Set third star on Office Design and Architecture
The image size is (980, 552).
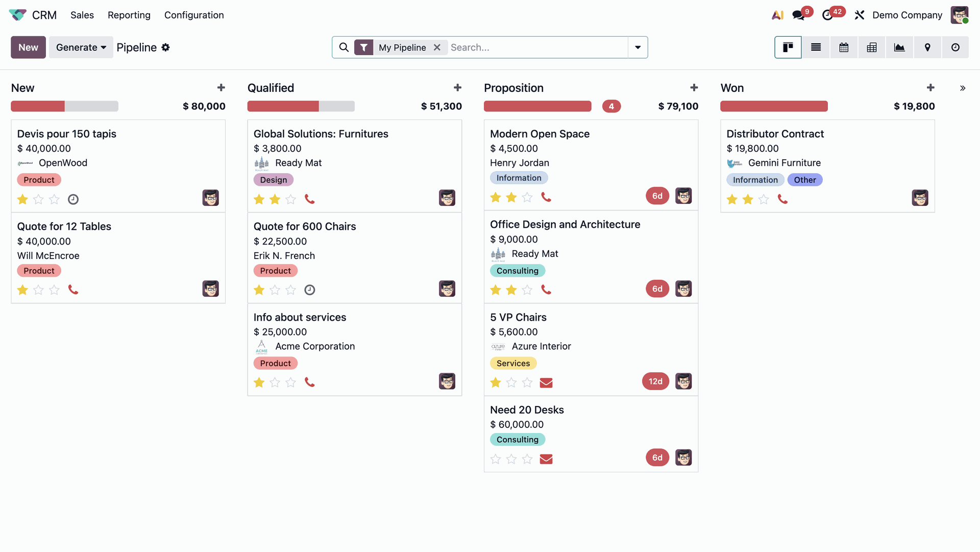(527, 290)
